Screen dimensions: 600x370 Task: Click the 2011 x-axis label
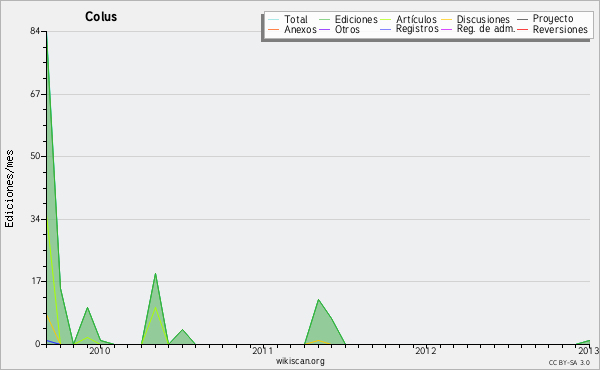click(x=263, y=351)
